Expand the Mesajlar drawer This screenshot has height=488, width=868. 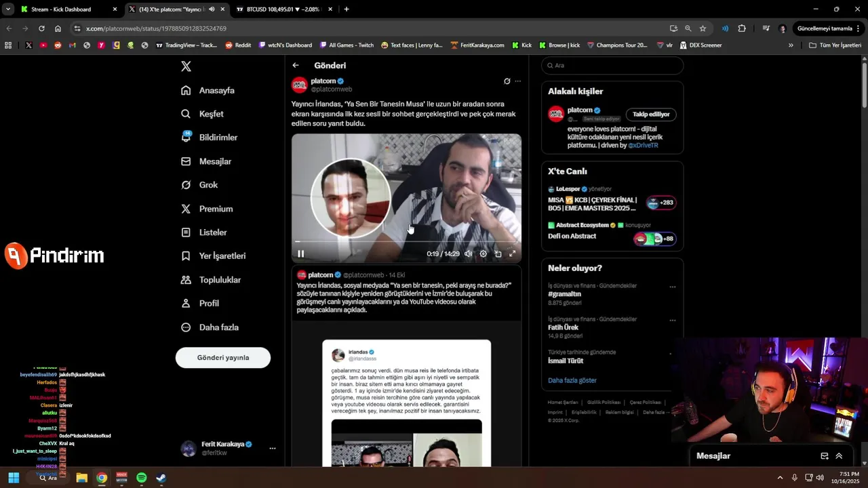click(x=839, y=456)
